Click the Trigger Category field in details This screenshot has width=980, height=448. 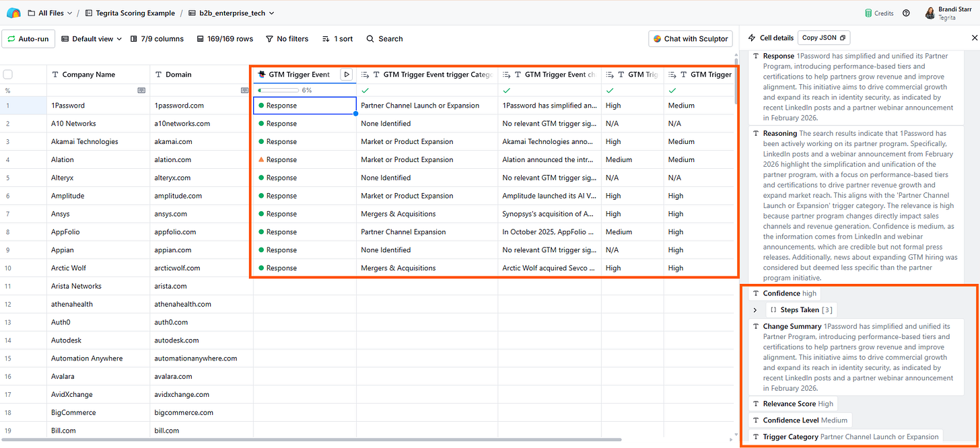(846, 437)
